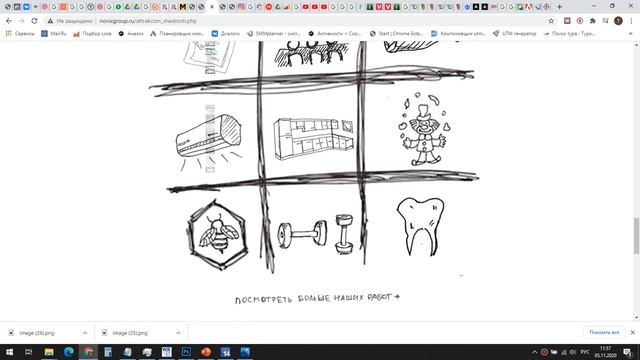Click the juggling clown drawing
This screenshot has width=640, height=360.
pos(424,129)
